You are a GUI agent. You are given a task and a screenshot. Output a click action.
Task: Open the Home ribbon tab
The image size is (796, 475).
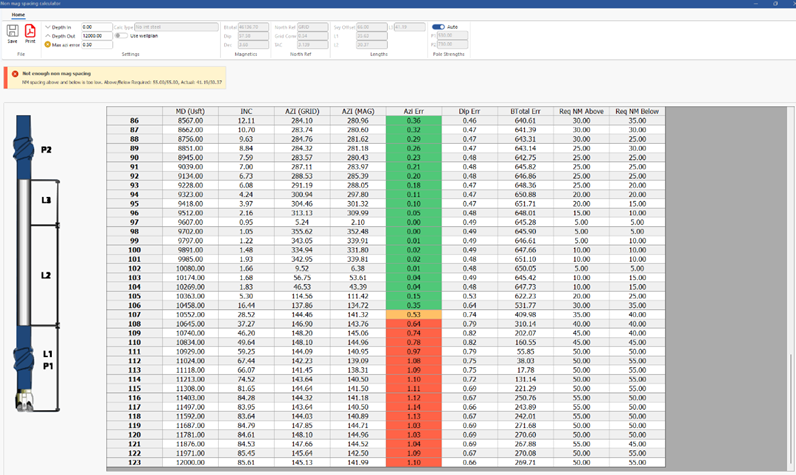(x=18, y=15)
